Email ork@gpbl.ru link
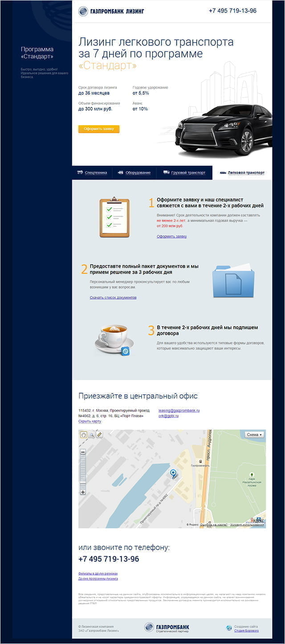 pos(168,416)
